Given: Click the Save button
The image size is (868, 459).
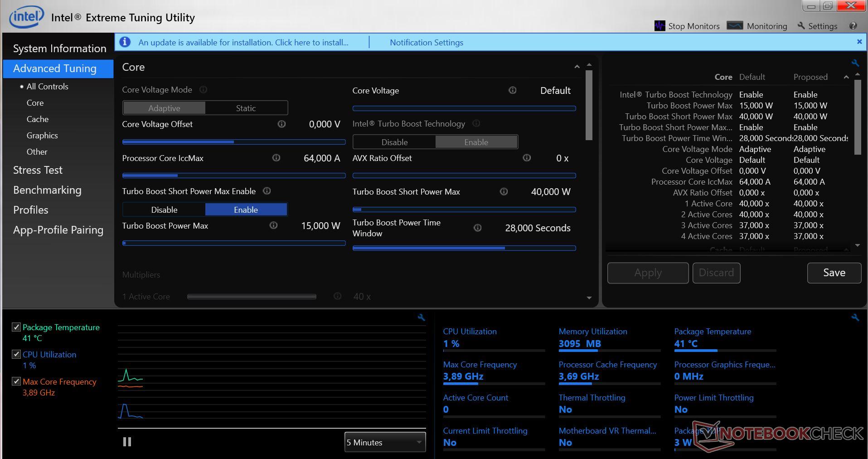Looking at the screenshot, I should coord(834,273).
